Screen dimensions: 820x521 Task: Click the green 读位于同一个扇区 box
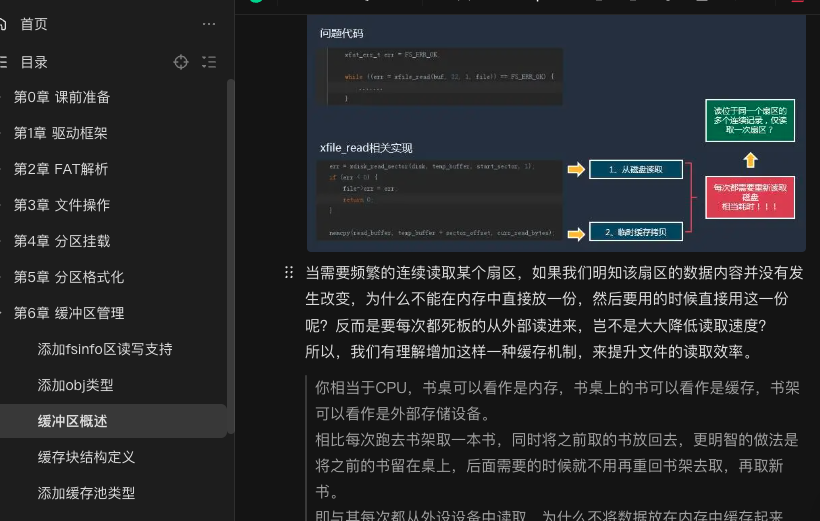click(750, 120)
